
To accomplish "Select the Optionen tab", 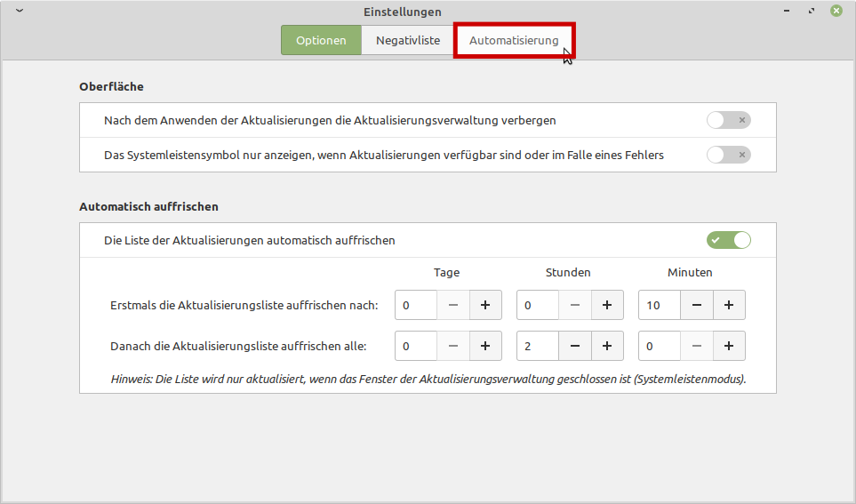I will [x=321, y=41].
